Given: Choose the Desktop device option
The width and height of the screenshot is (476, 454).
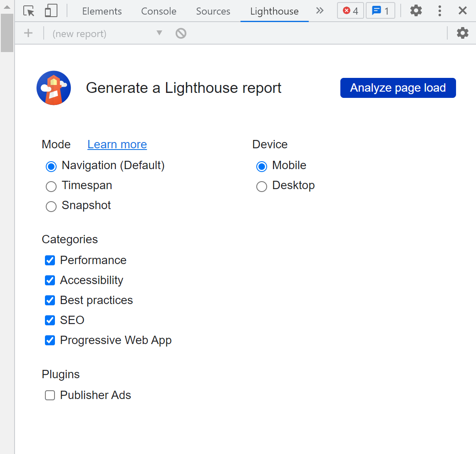Looking at the screenshot, I should tap(262, 186).
